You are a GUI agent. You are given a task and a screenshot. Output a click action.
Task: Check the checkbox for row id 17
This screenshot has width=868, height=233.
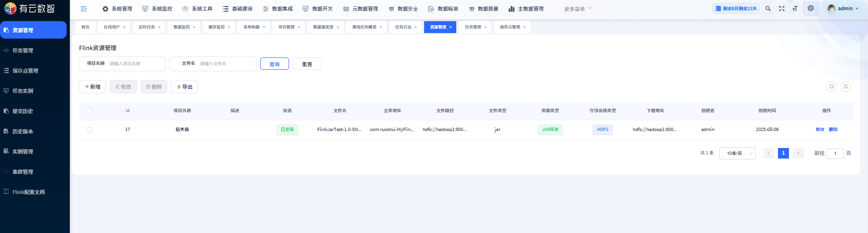click(x=89, y=130)
